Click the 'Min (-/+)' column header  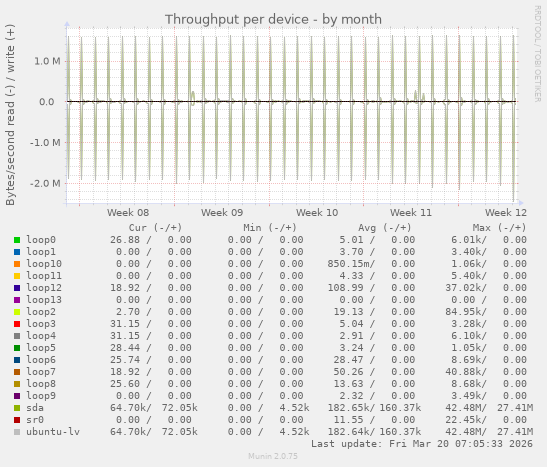coord(270,228)
